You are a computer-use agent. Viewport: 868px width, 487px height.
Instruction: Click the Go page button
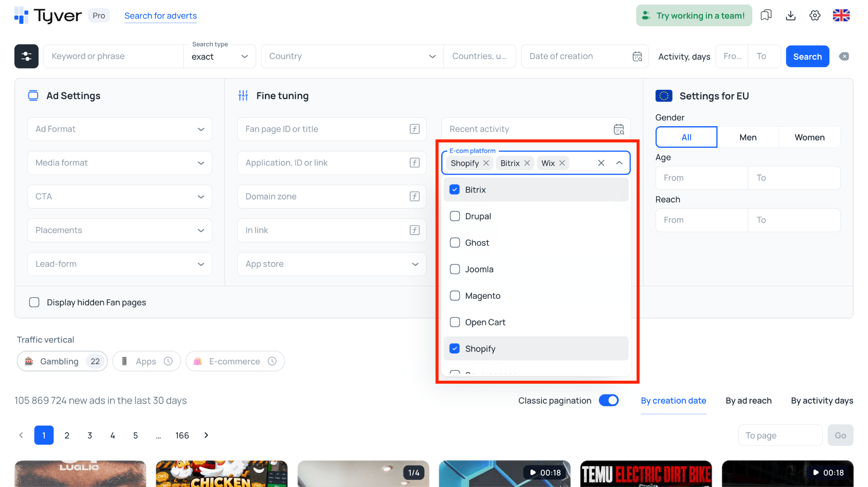coord(840,435)
